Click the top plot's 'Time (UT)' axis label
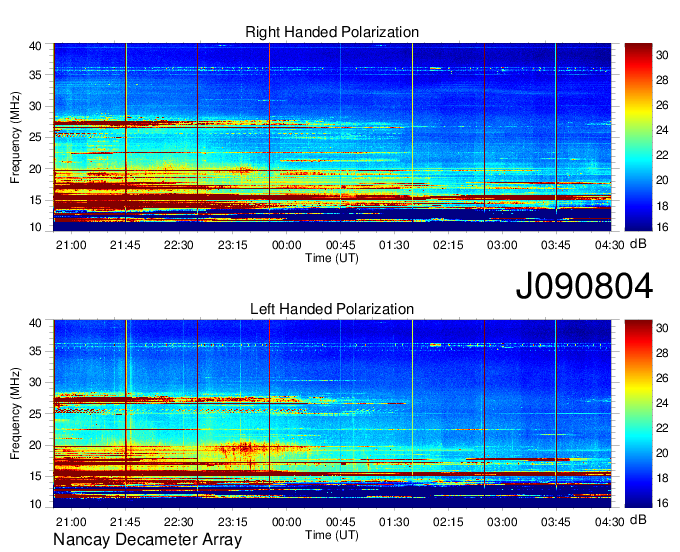680x552 pixels. point(332,258)
